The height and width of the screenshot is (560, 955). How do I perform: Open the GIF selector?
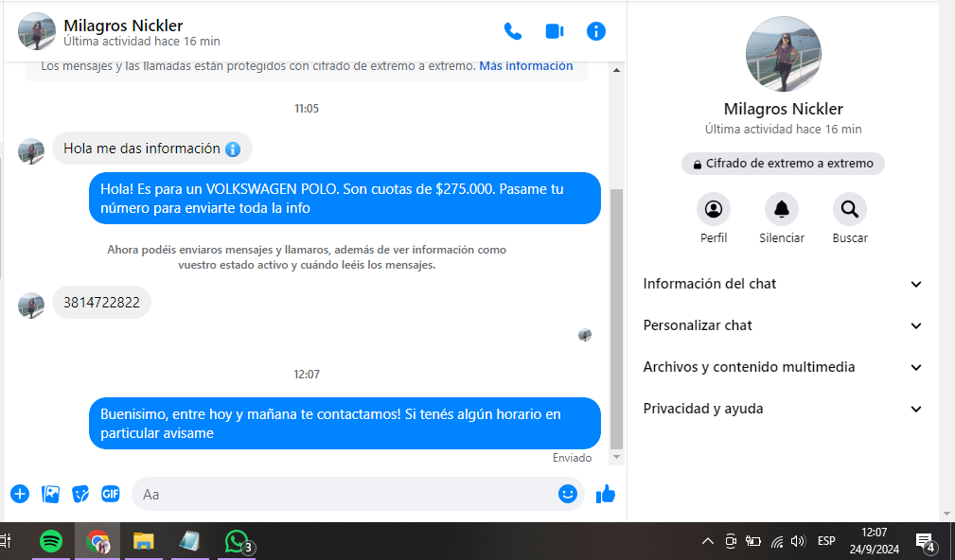click(x=111, y=494)
